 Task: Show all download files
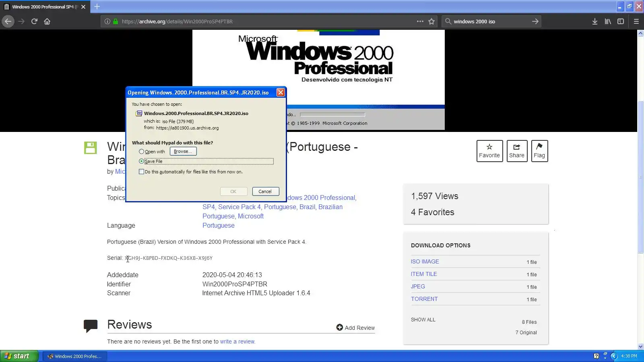tap(423, 320)
